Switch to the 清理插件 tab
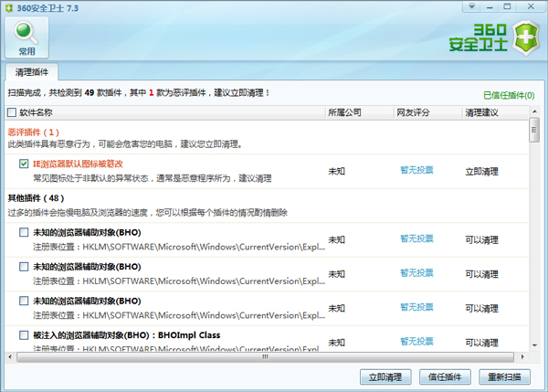Image resolution: width=548 pixels, height=392 pixels. coord(33,71)
